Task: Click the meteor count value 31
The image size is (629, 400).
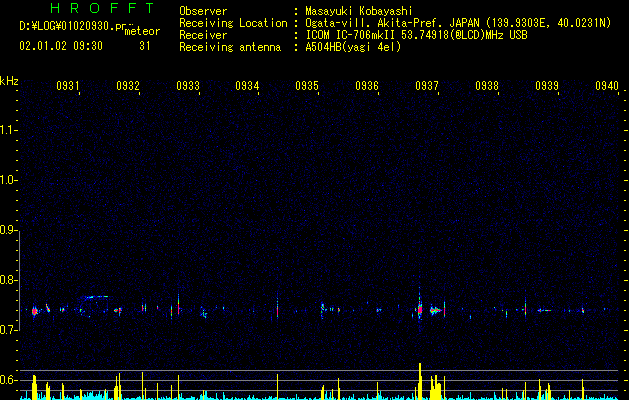Action: point(145,46)
